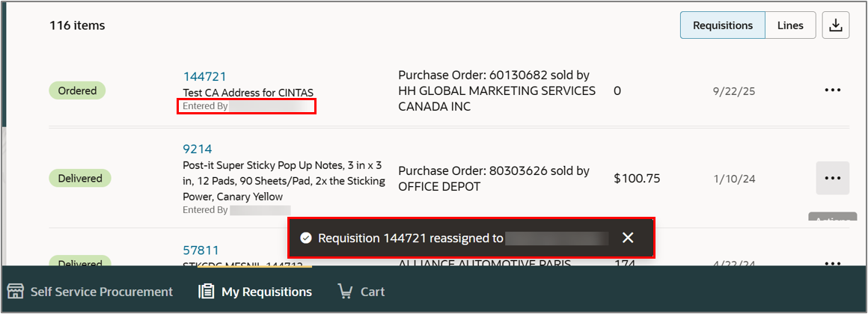Go to Self Service Procurement tab
Viewport: 868px width, 314px height.
click(x=91, y=292)
